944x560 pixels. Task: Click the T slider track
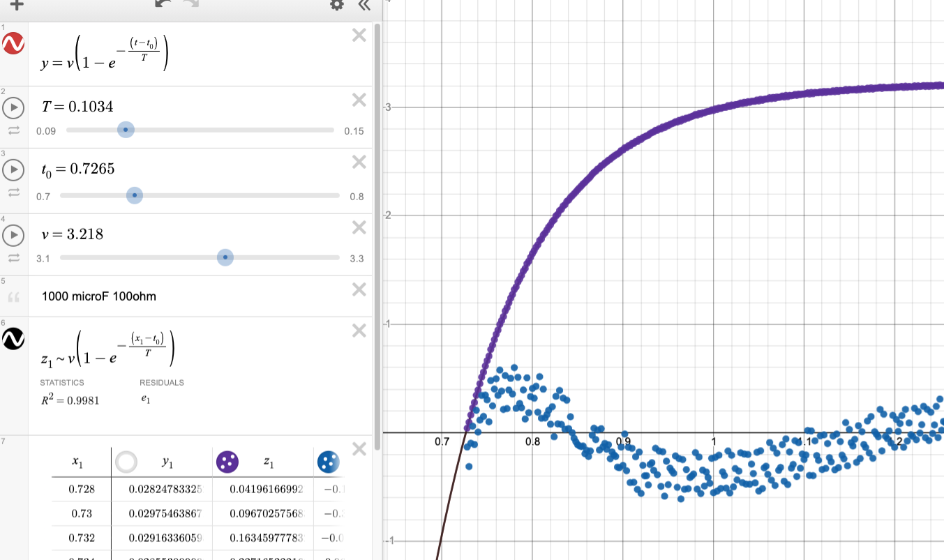199,130
